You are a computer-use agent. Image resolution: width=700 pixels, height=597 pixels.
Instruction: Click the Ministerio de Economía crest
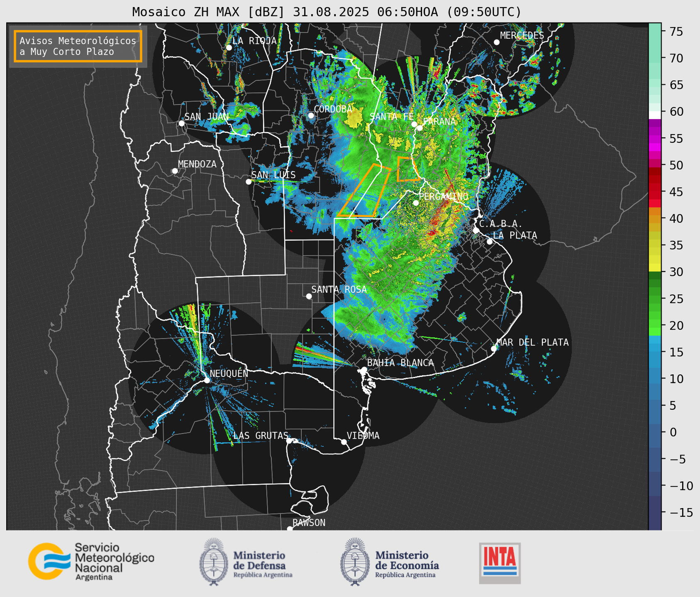pyautogui.click(x=355, y=562)
